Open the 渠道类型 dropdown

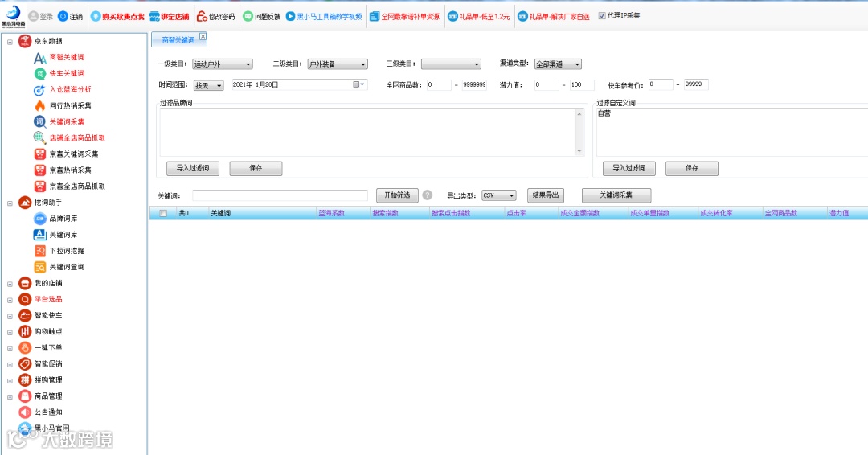coord(558,64)
